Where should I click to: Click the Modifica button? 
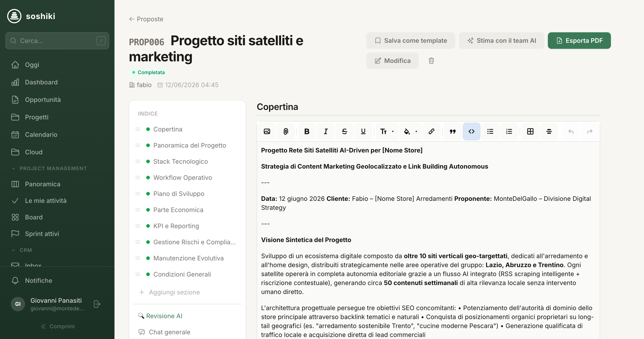click(392, 61)
